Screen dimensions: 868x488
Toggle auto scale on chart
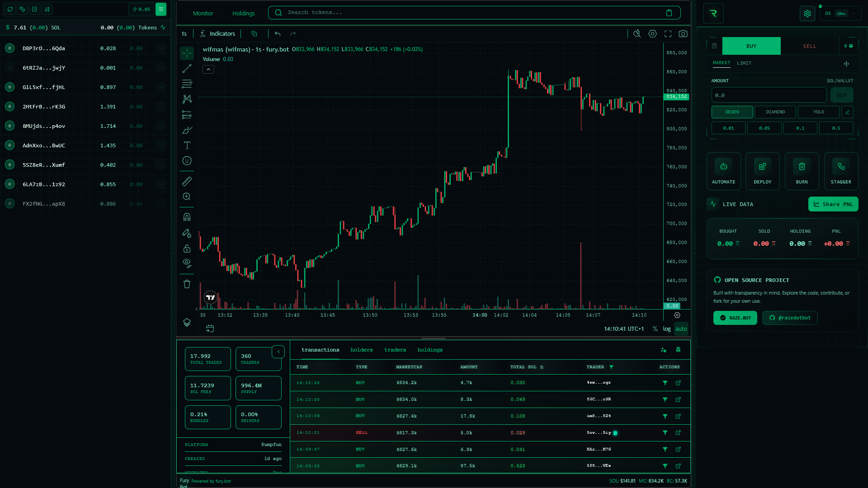(x=681, y=329)
